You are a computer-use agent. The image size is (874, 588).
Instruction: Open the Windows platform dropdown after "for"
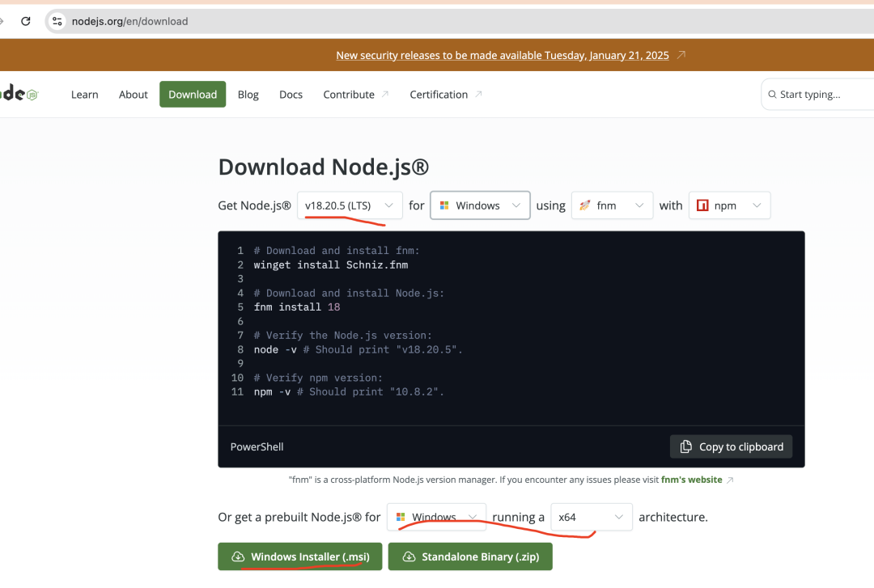480,205
